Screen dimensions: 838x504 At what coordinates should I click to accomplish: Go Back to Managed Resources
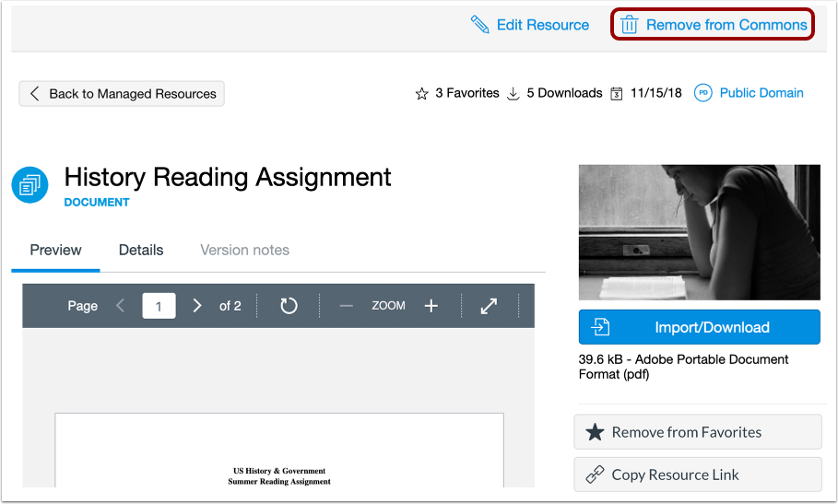click(122, 94)
